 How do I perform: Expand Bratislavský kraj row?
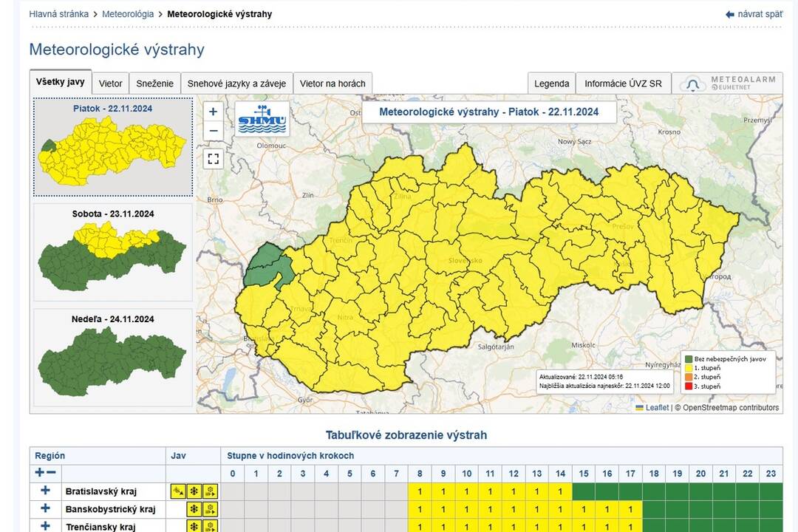coord(45,491)
